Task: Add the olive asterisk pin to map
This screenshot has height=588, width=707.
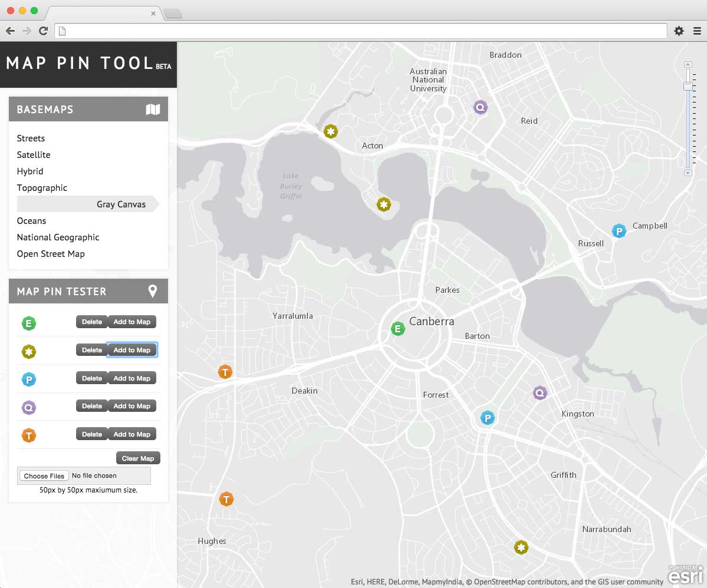Action: tap(132, 350)
